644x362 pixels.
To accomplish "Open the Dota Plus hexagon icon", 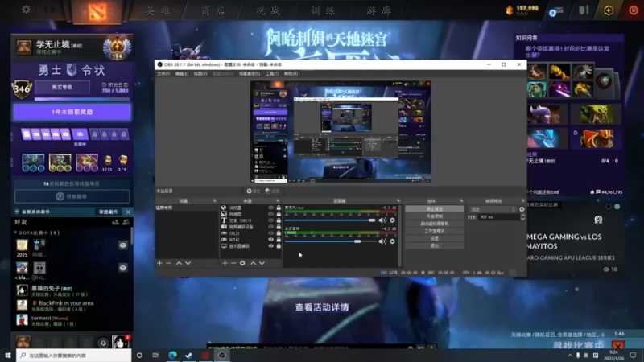I will (609, 10).
